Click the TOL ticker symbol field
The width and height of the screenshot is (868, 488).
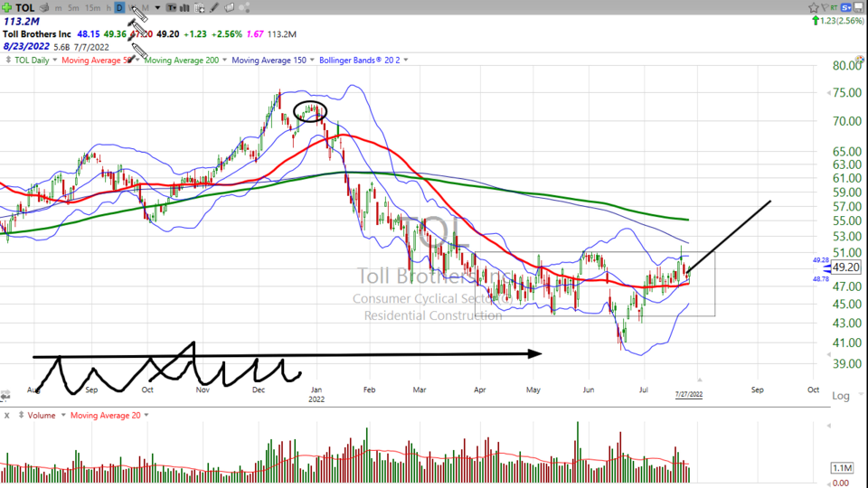click(x=24, y=7)
